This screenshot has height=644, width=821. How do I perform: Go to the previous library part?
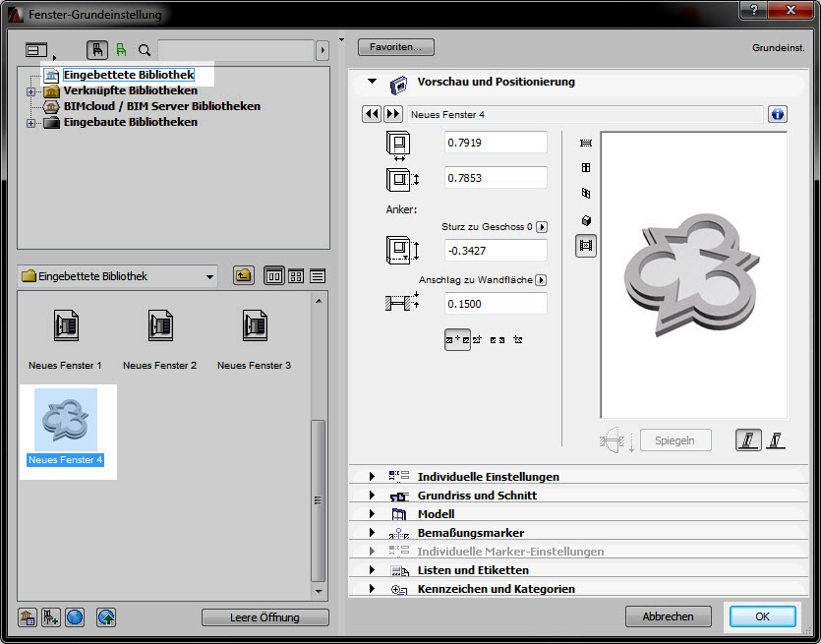tap(372, 114)
